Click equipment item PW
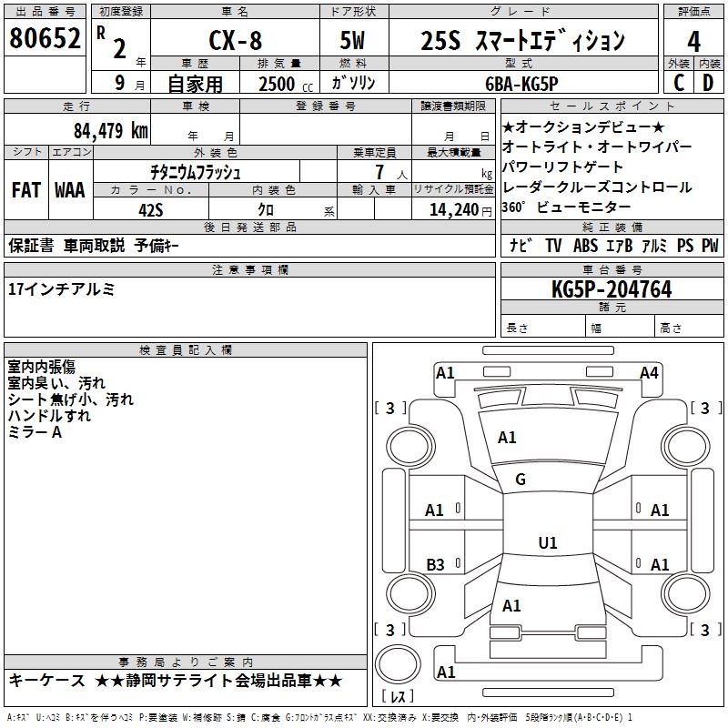This screenshot has width=728, height=728. click(x=710, y=245)
